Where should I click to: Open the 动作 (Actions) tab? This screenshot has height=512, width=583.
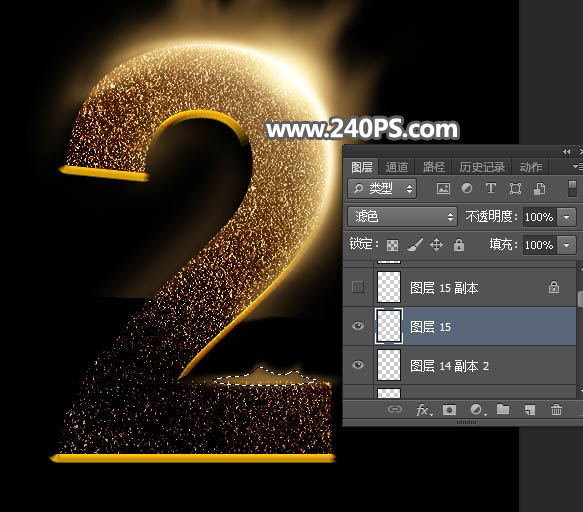click(x=531, y=167)
